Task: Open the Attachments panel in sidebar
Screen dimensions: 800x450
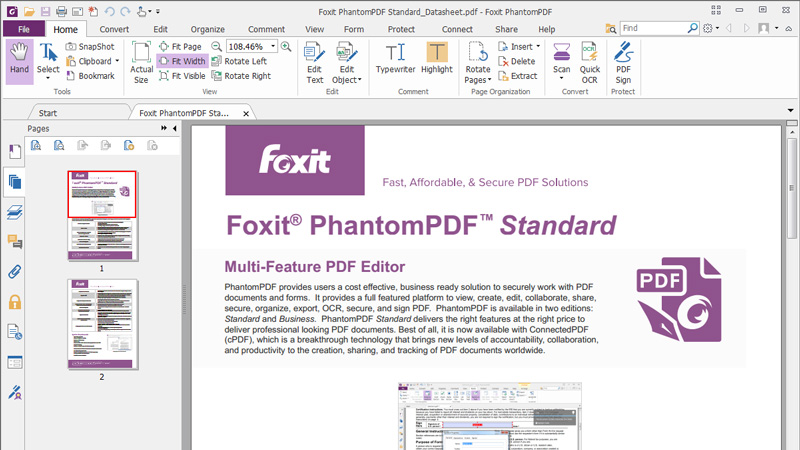Action: pyautogui.click(x=15, y=272)
